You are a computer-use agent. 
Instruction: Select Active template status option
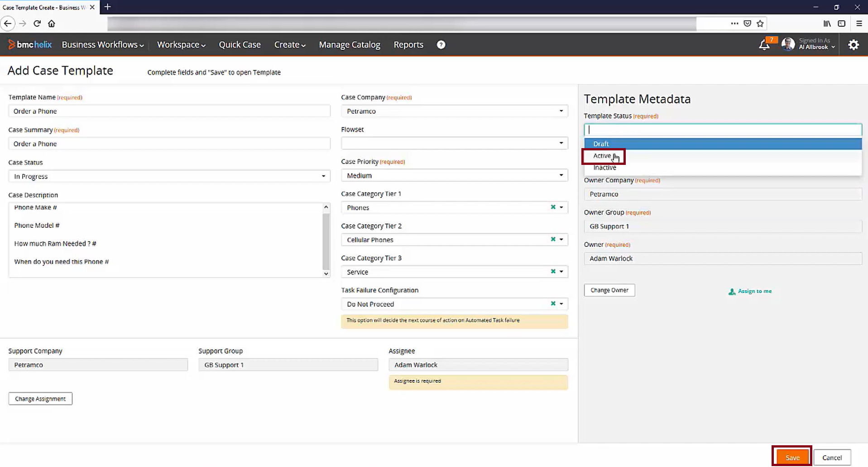(723, 156)
